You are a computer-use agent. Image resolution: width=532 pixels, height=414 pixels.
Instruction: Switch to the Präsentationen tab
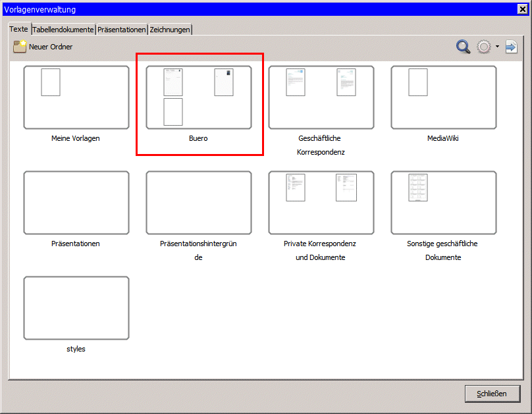pos(122,29)
